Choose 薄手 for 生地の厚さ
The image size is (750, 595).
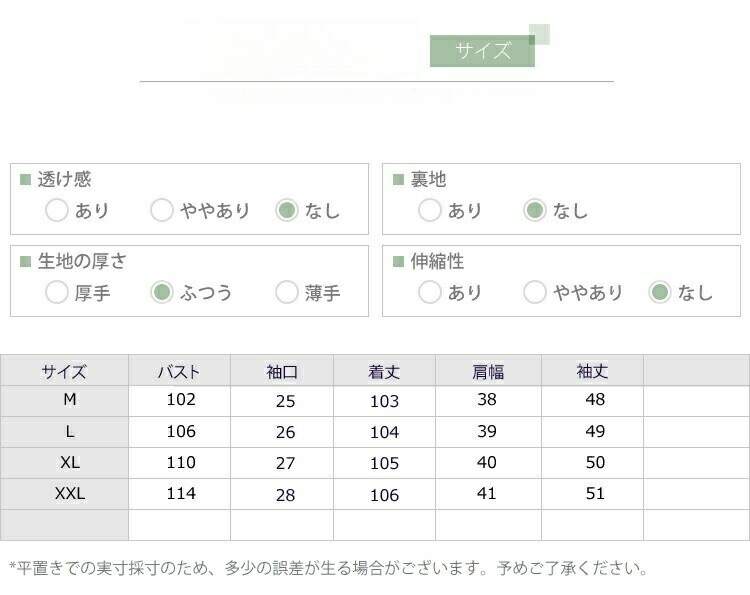click(288, 292)
